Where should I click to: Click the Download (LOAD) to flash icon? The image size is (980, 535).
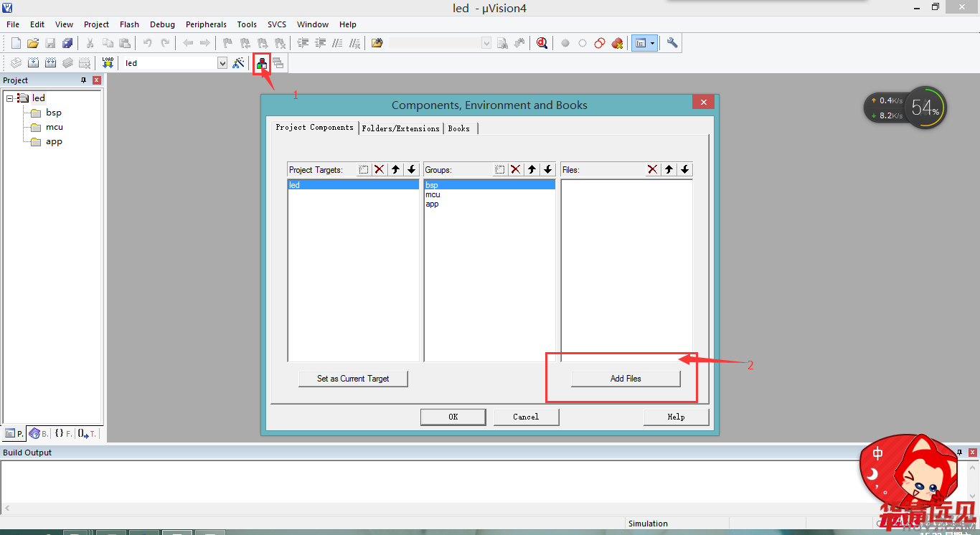(x=108, y=63)
